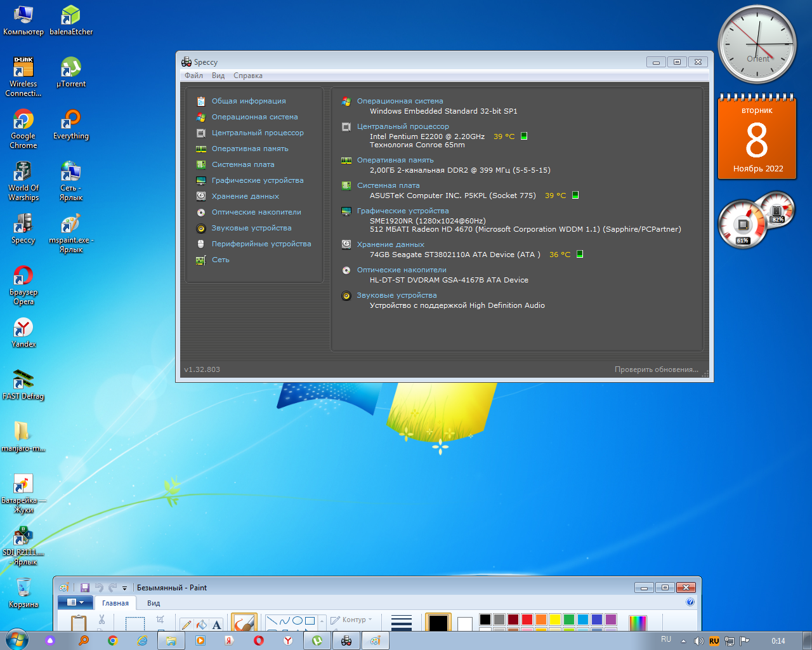
Task: Pick the Rectangle shape in Paint shapes
Action: pos(310,621)
